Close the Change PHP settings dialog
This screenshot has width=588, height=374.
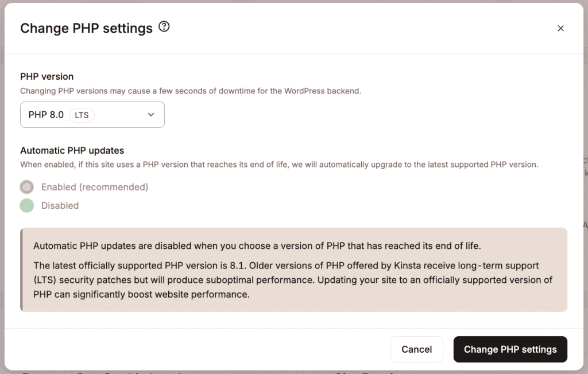tap(560, 28)
